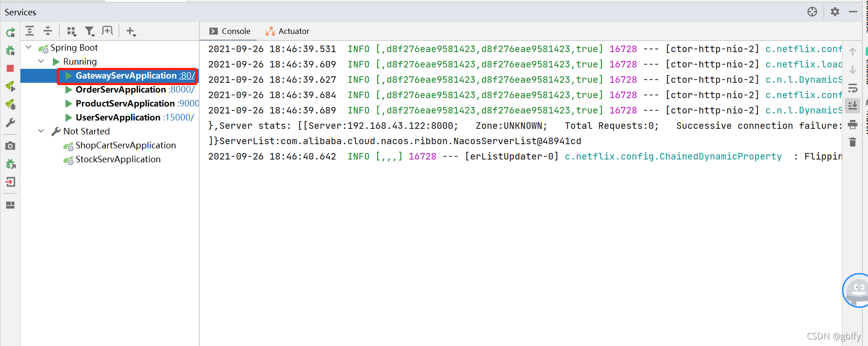
Task: Select the Spring Boot root node
Action: click(x=74, y=48)
